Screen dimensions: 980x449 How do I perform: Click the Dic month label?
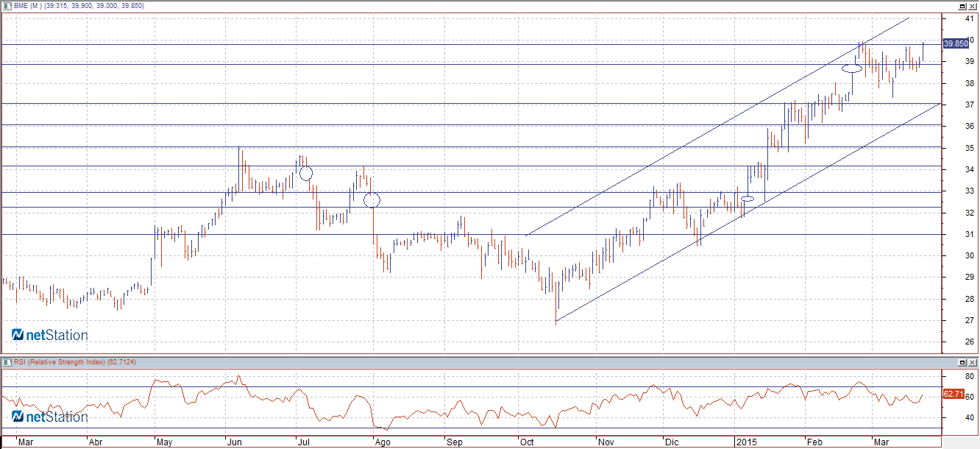coord(672,442)
